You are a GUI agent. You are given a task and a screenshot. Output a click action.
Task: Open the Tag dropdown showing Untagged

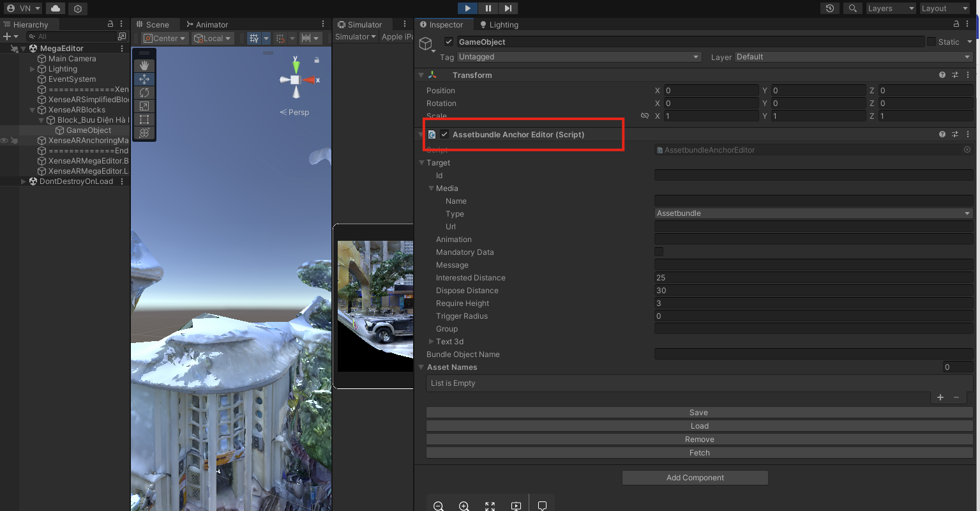(x=578, y=57)
